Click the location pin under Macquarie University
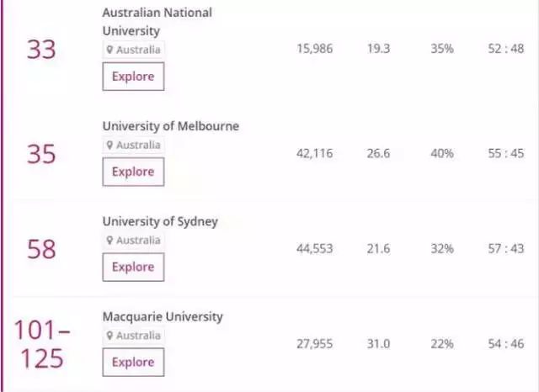539x392 pixels. [109, 336]
